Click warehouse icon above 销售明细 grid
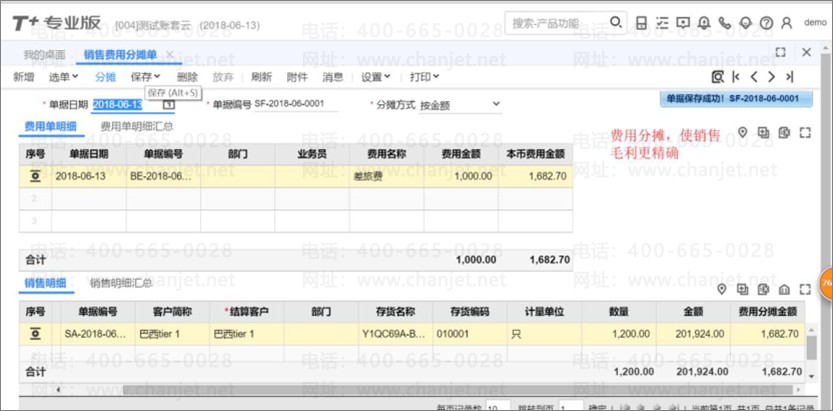 (784, 289)
